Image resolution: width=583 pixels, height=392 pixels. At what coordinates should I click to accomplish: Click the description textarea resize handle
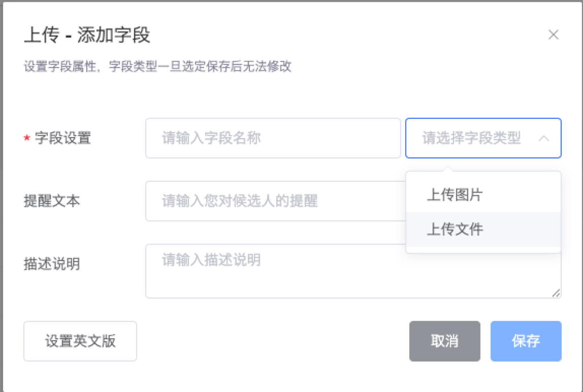(556, 293)
